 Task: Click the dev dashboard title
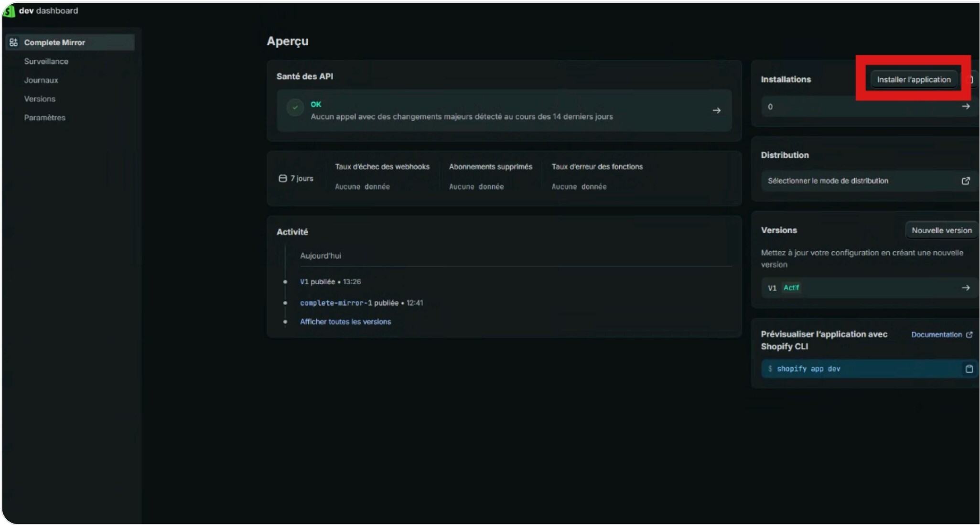point(48,11)
